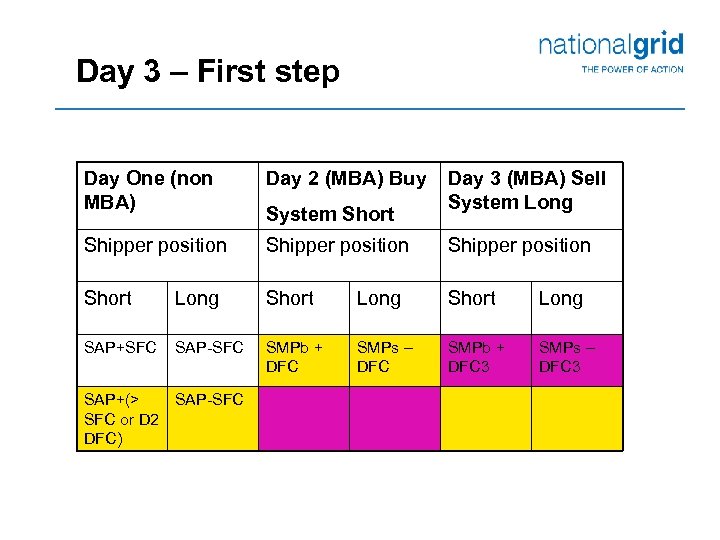
Task: Click the "SAP+(> SFC or D2 DFC)" cell
Action: tap(121, 419)
